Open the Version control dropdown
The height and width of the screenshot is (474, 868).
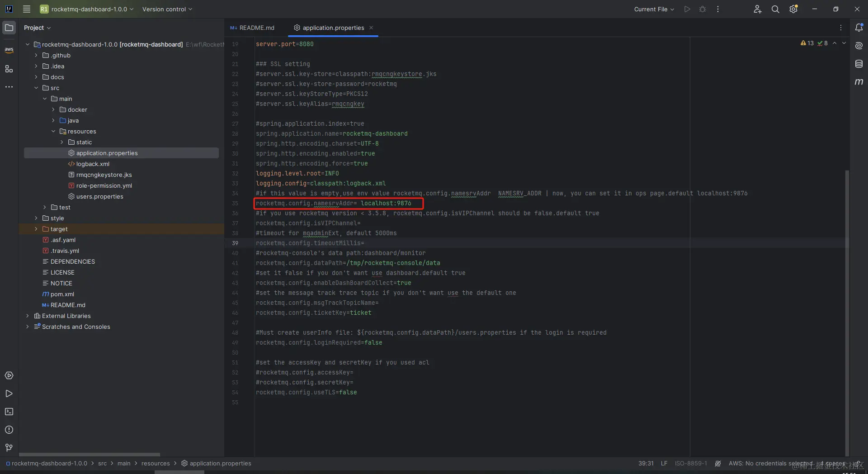(x=167, y=9)
